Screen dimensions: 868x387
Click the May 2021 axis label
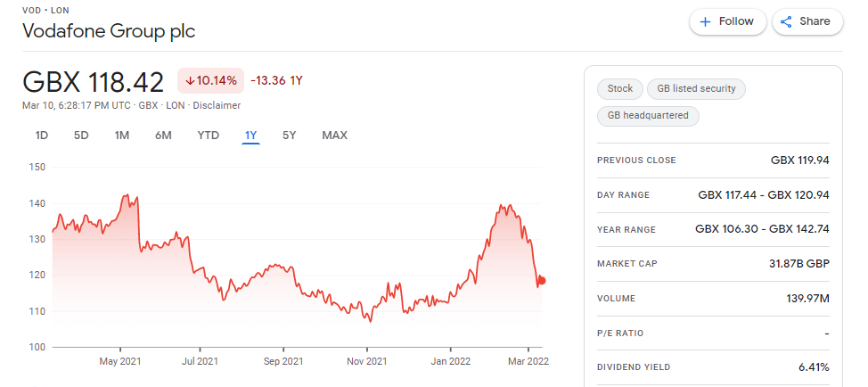click(120, 361)
